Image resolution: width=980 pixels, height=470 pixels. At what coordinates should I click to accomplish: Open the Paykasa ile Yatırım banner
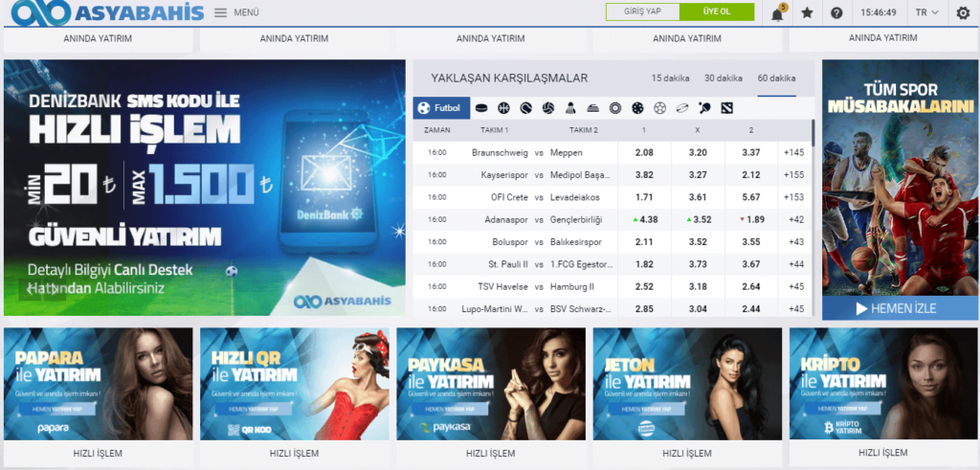[x=491, y=384]
